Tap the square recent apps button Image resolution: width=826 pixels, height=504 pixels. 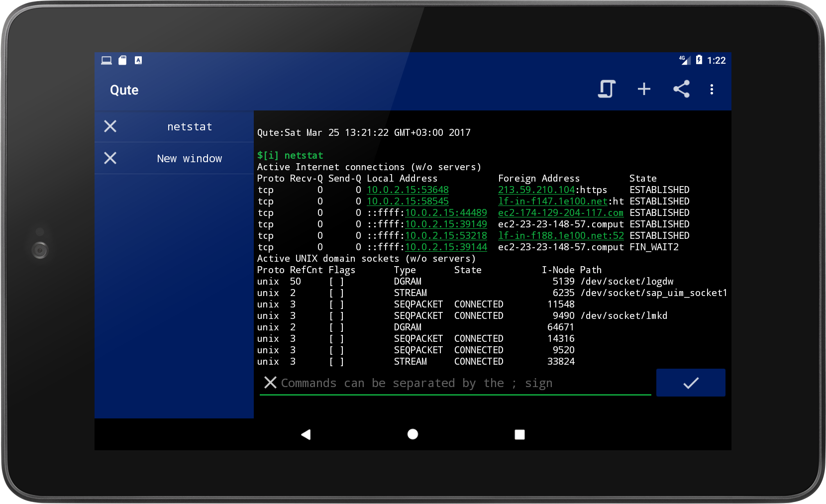[519, 434]
